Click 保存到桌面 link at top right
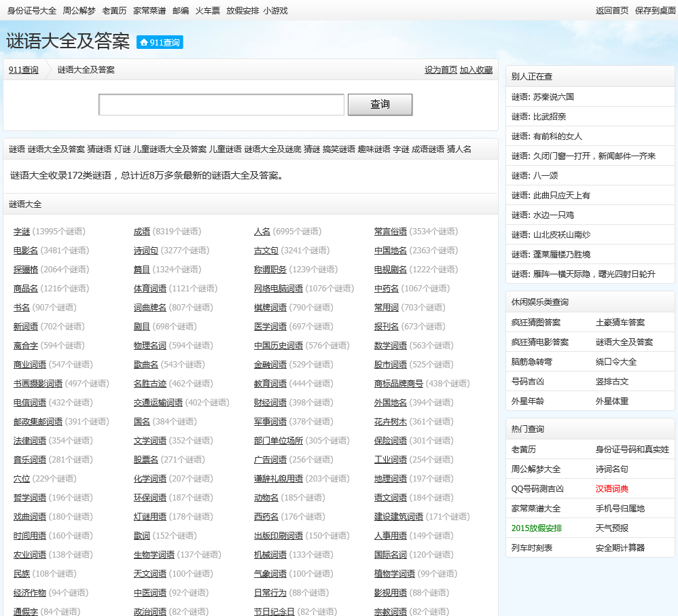This screenshot has height=616, width=678. click(x=655, y=10)
